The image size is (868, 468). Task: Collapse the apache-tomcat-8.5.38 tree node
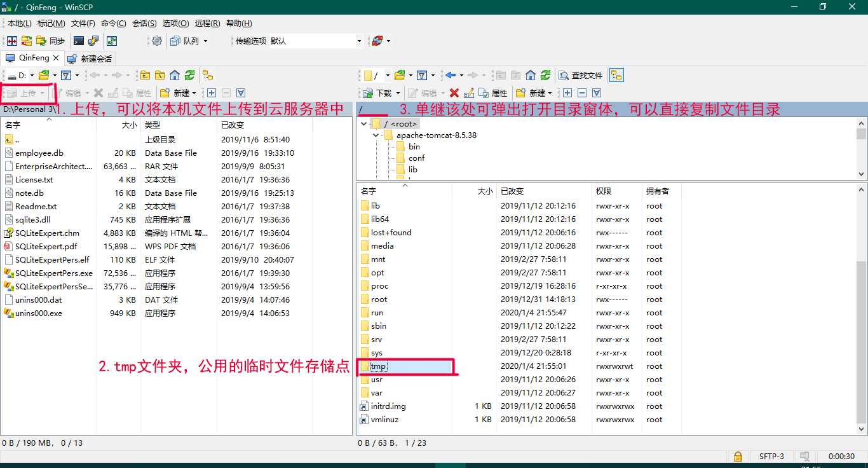tap(376, 135)
